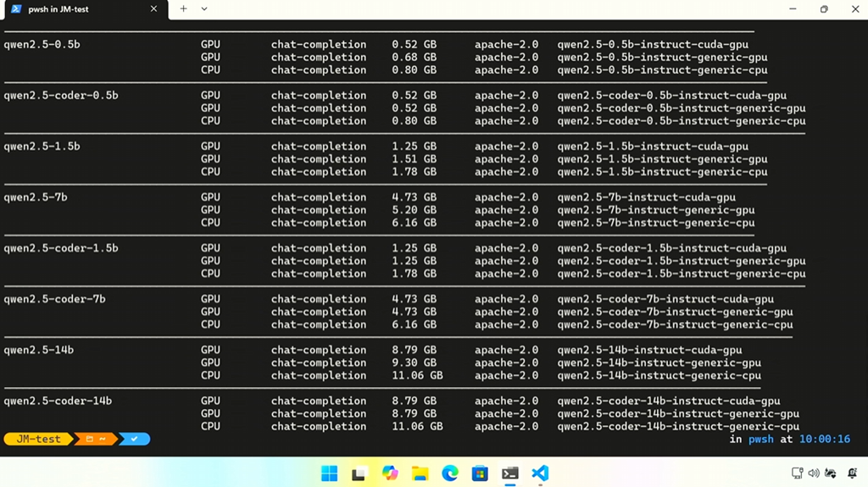Click model ID qwen2.5-7b-instruct-generic-cpu
The height and width of the screenshot is (487, 868).
tap(656, 223)
